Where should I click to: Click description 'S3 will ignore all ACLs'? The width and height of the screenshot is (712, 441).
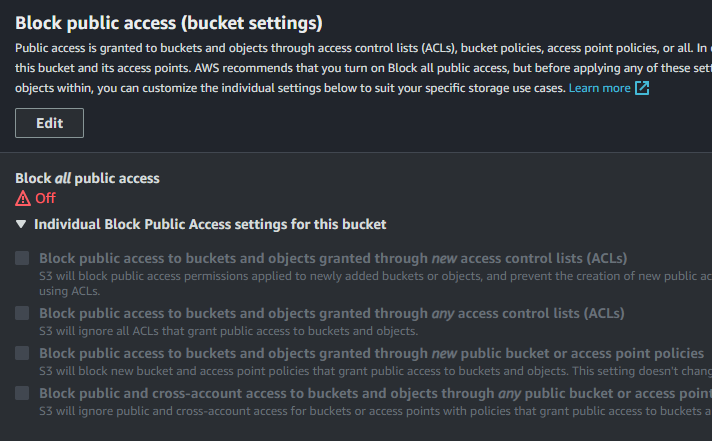pyautogui.click(x=228, y=331)
